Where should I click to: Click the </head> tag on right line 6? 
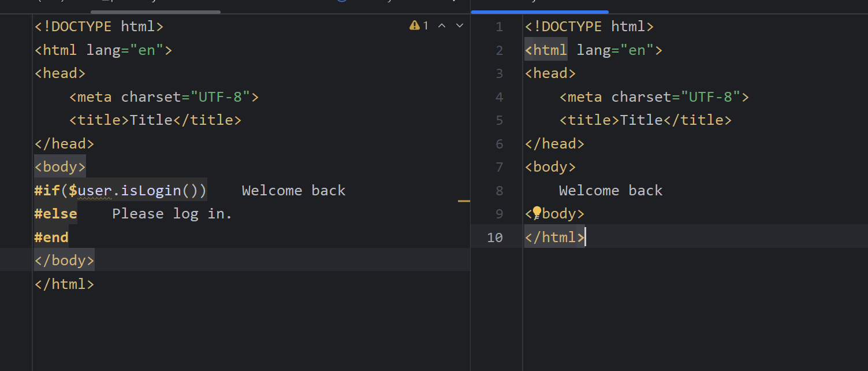tap(554, 143)
